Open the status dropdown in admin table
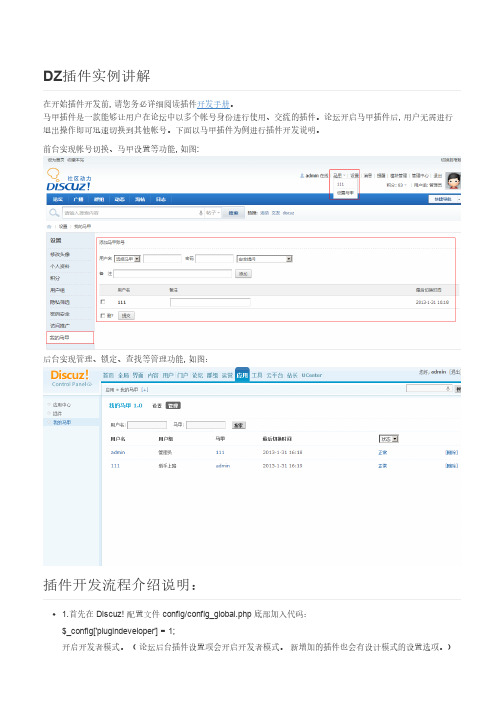 (x=389, y=439)
